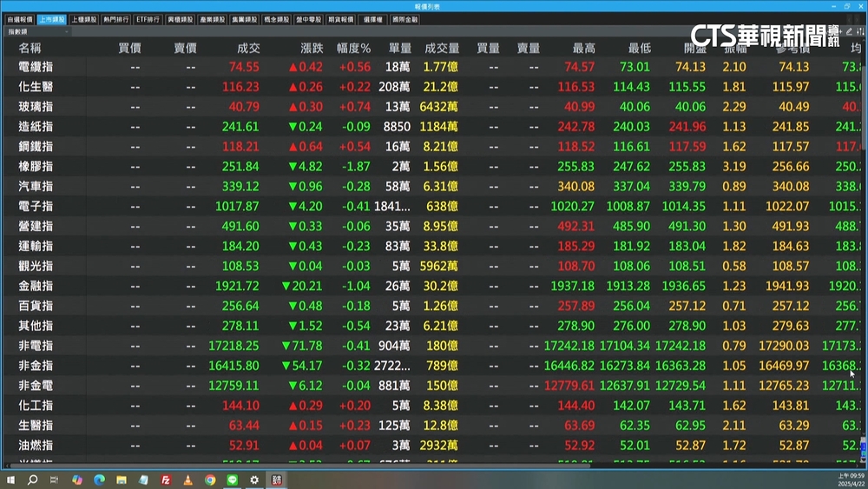The width and height of the screenshot is (868, 489).
Task: Launch VLC media player from taskbar
Action: pyautogui.click(x=188, y=479)
